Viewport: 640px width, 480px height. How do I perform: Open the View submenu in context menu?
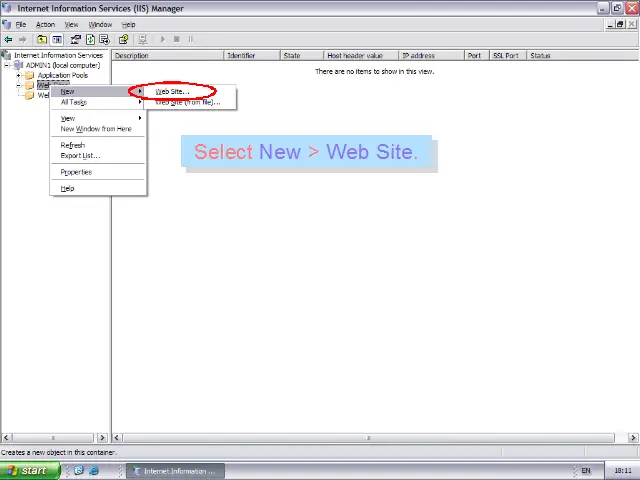[x=98, y=118]
